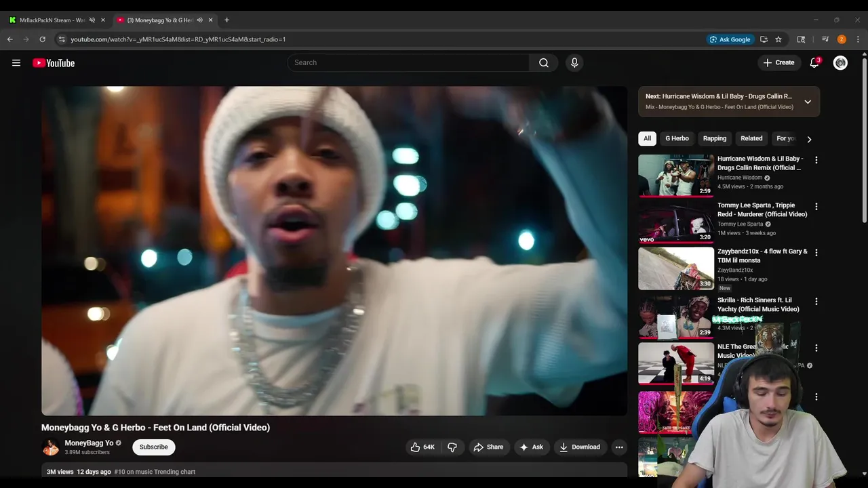Open more actions menu beside Download
The width and height of the screenshot is (868, 488).
tap(618, 447)
